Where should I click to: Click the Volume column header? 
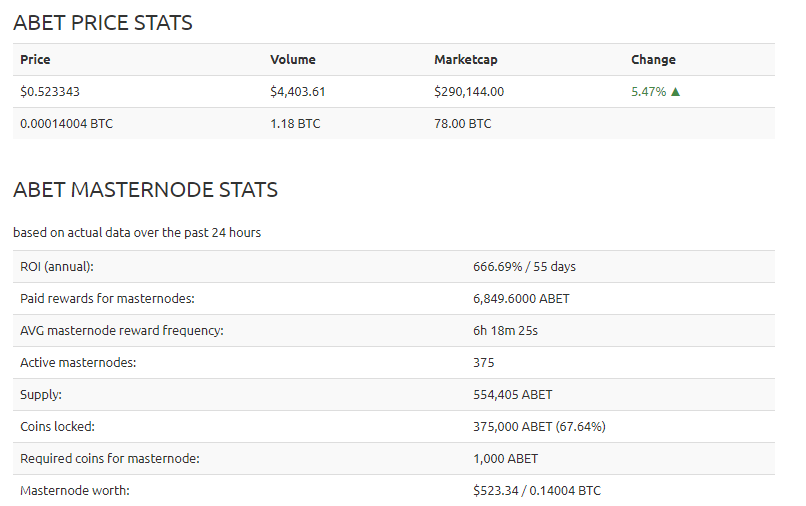292,60
